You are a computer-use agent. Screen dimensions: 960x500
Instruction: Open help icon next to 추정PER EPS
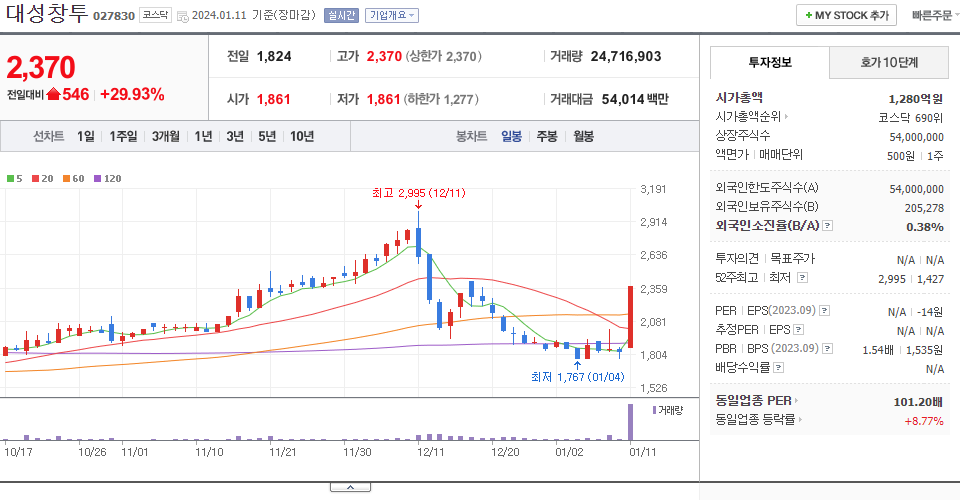(798, 330)
